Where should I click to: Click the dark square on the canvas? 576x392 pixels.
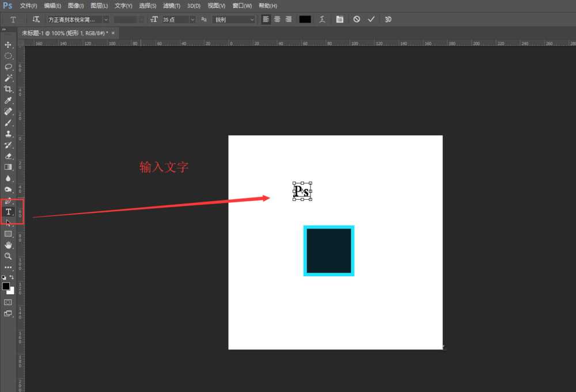[328, 250]
